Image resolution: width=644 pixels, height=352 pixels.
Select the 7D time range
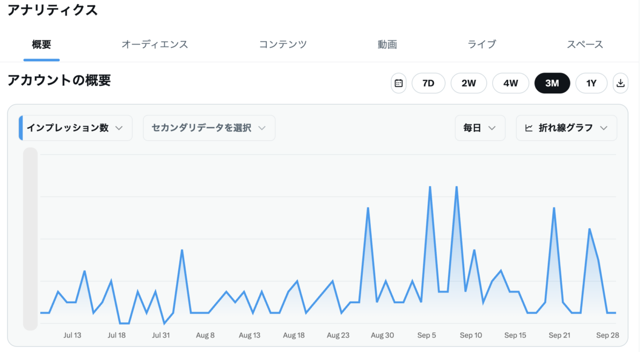(x=428, y=83)
